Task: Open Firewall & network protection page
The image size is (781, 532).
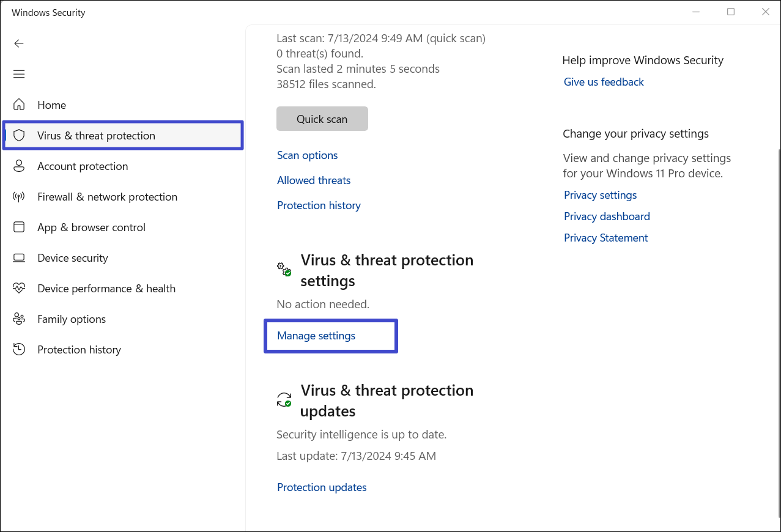Action: pyautogui.click(x=107, y=197)
